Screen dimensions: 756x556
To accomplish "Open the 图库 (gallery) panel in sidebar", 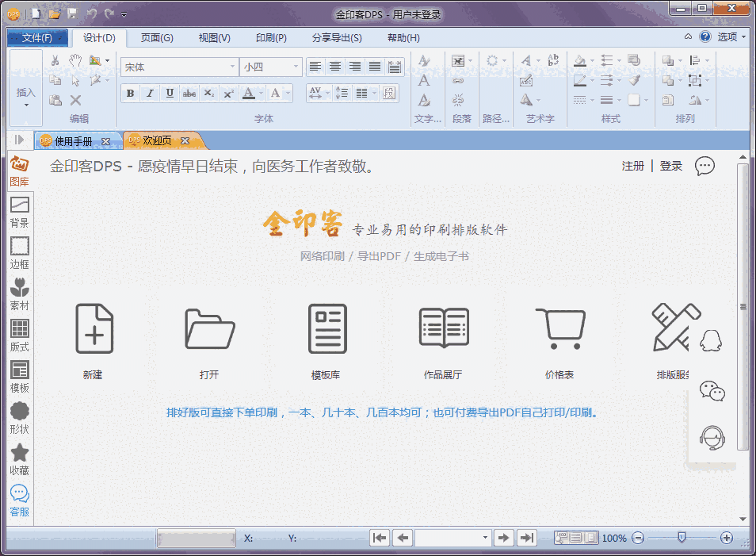I will tap(19, 173).
